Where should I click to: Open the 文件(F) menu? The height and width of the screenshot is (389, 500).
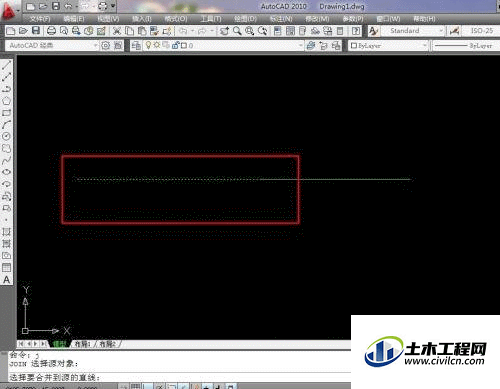(x=40, y=19)
